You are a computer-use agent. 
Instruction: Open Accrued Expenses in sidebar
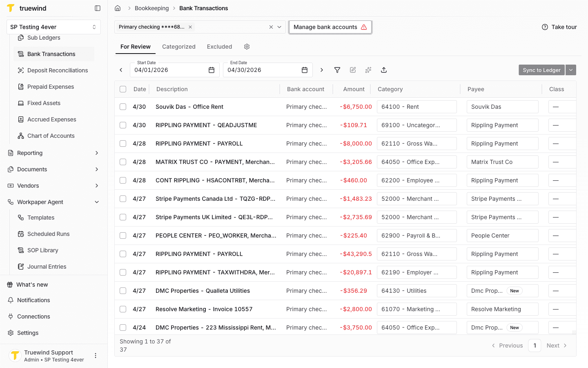[54, 119]
